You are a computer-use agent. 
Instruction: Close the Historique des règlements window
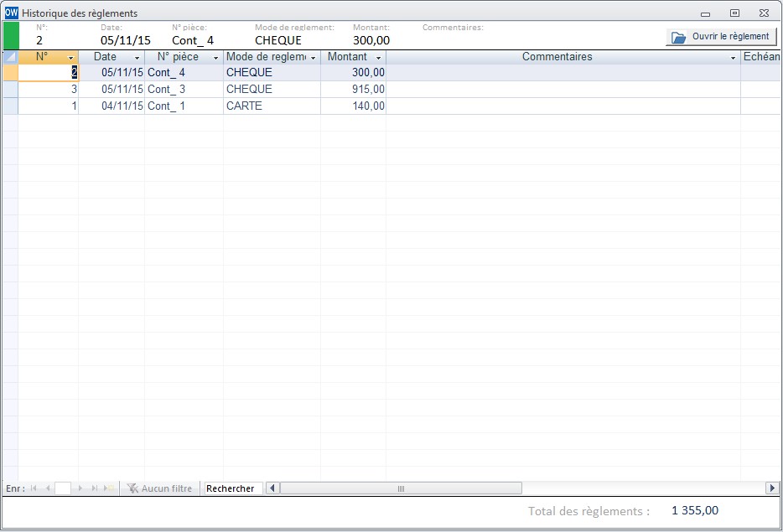(764, 13)
